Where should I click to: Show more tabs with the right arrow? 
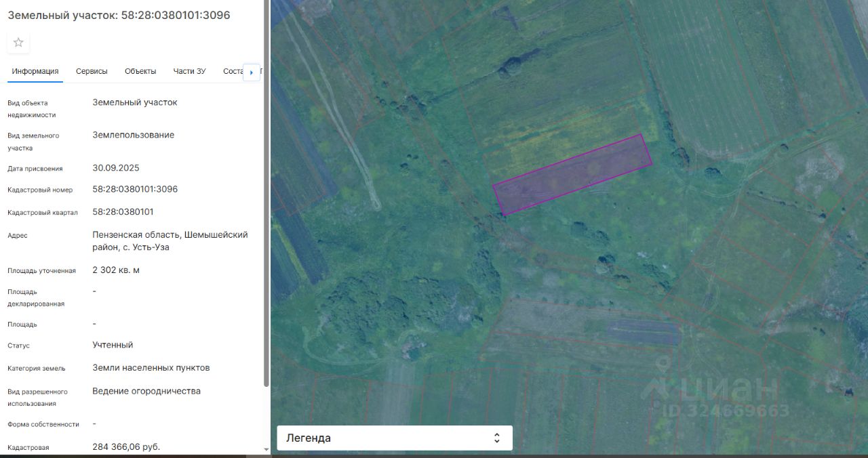tap(252, 72)
